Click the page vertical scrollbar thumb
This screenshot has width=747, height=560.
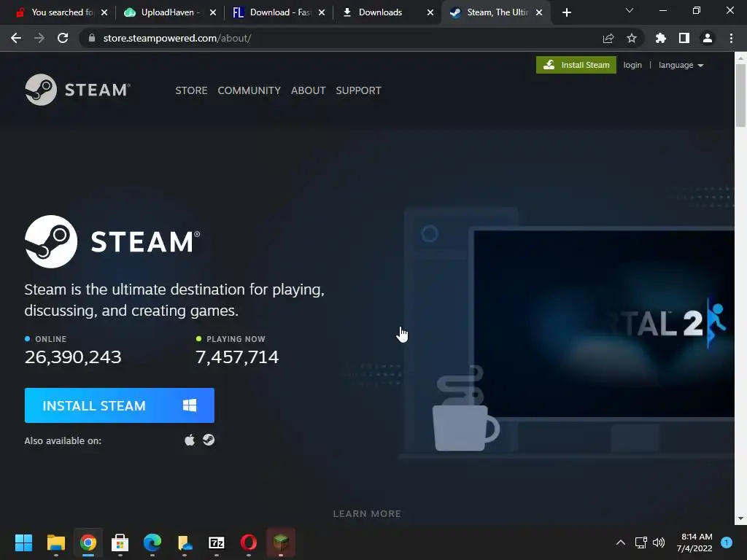point(740,96)
